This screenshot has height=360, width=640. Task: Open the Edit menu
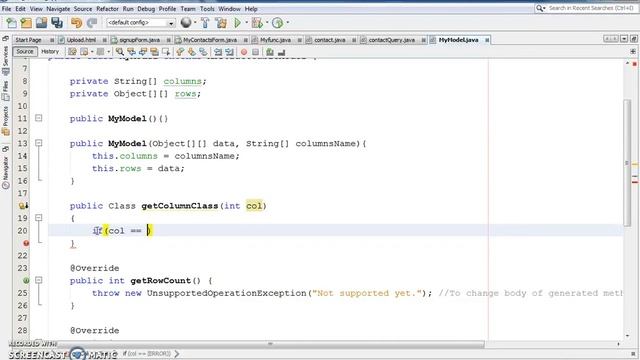click(20, 9)
